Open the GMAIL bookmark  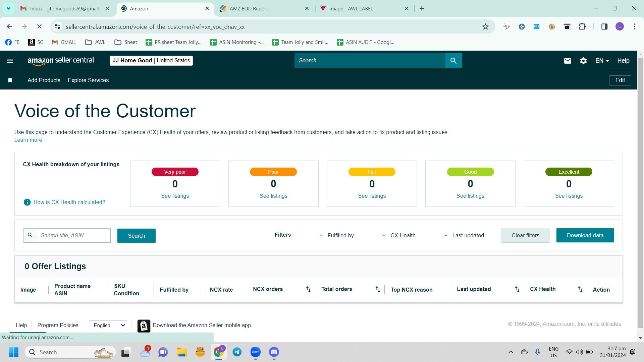64,42
